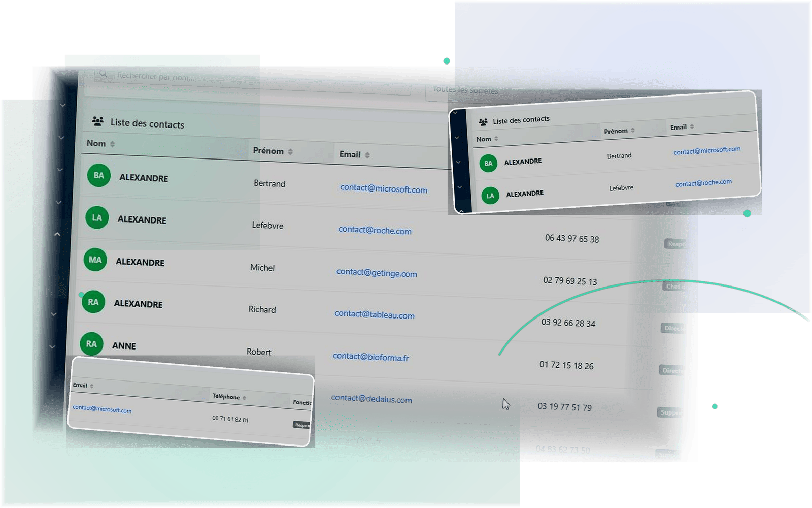Click the RA avatar on Richard's row

(x=93, y=302)
